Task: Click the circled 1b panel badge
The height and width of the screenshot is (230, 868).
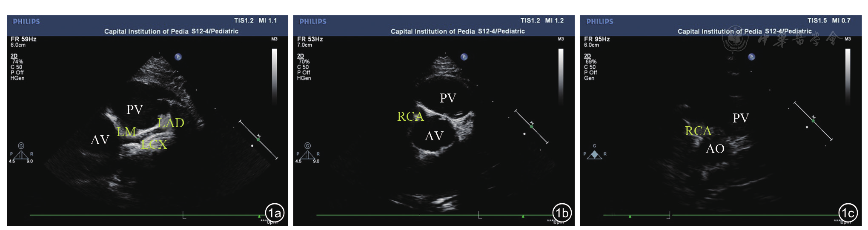Action: (x=561, y=213)
